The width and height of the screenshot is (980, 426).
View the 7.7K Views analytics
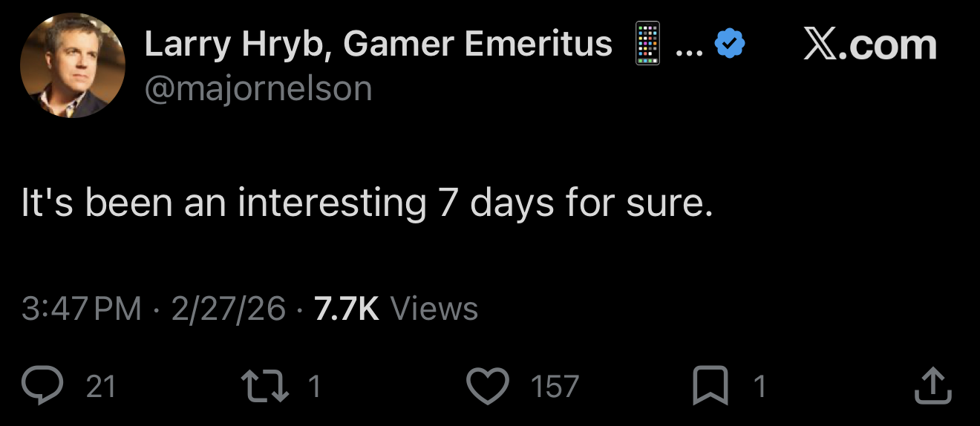(396, 309)
